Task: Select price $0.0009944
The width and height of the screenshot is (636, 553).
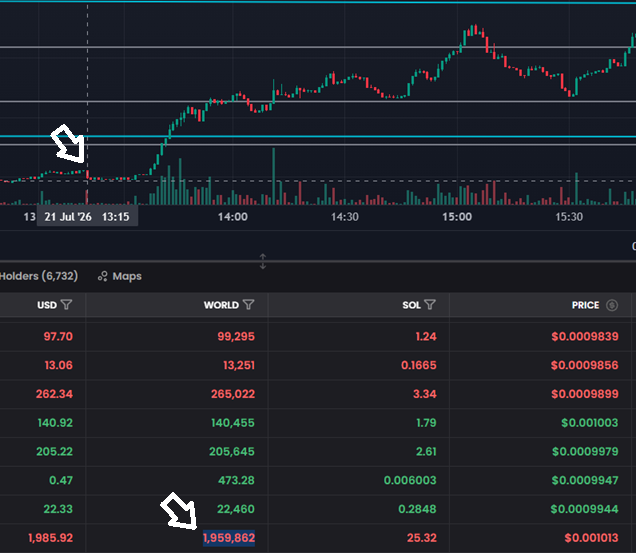Action: click(x=584, y=509)
